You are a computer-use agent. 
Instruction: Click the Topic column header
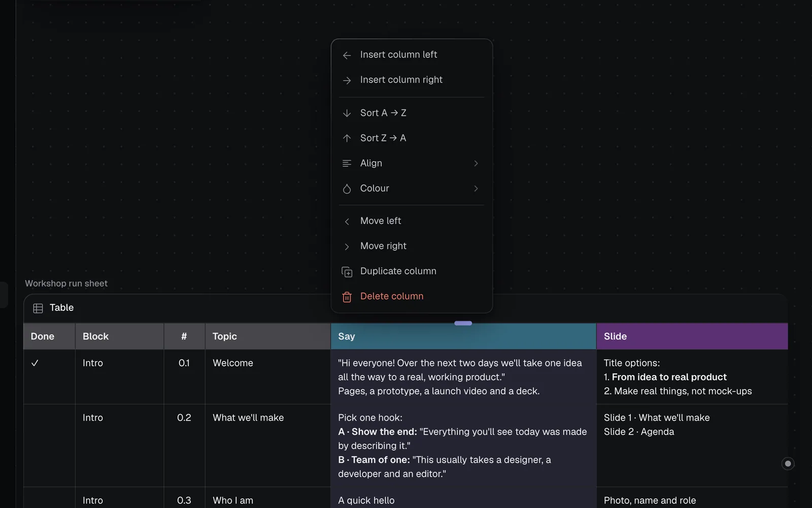tap(268, 336)
